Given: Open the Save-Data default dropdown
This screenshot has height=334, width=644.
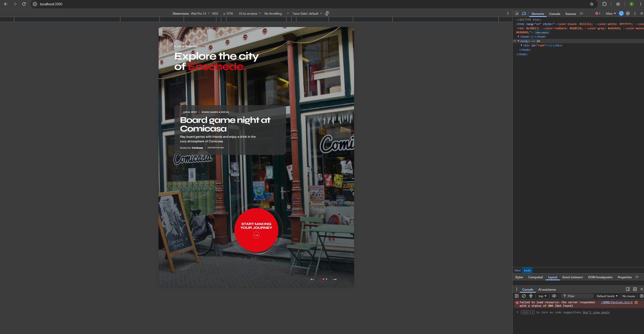Looking at the screenshot, I should pos(307,14).
